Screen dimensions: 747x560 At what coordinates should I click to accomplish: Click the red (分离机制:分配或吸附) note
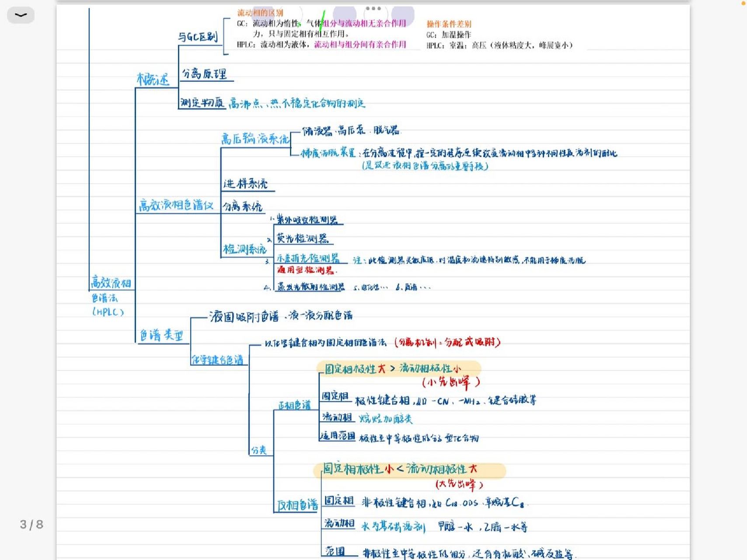447,342
